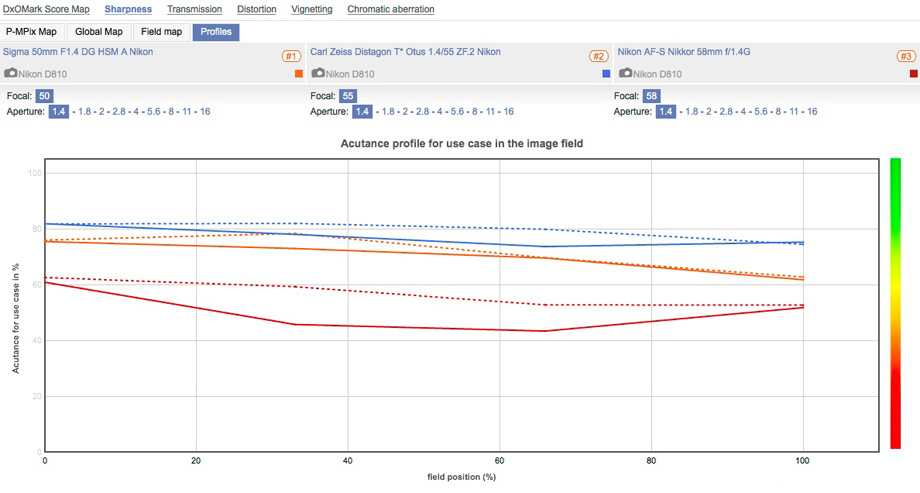Screen dimensions: 920x493
Task: Click the 'field position (%)' axis label
Action: click(462, 477)
